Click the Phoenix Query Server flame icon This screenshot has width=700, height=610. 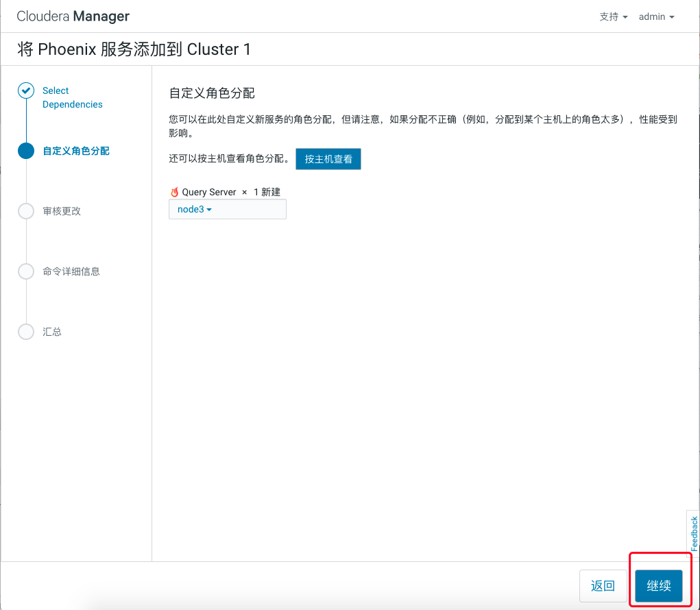[x=174, y=193]
